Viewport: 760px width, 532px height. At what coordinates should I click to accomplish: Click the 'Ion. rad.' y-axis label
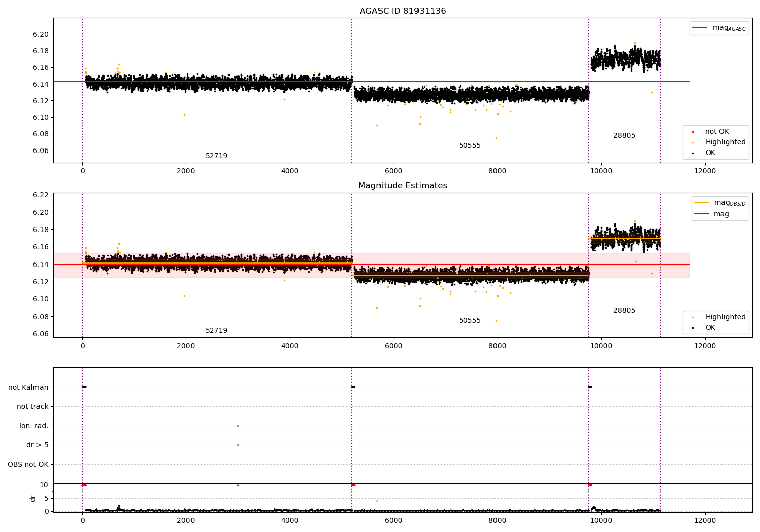(x=34, y=426)
